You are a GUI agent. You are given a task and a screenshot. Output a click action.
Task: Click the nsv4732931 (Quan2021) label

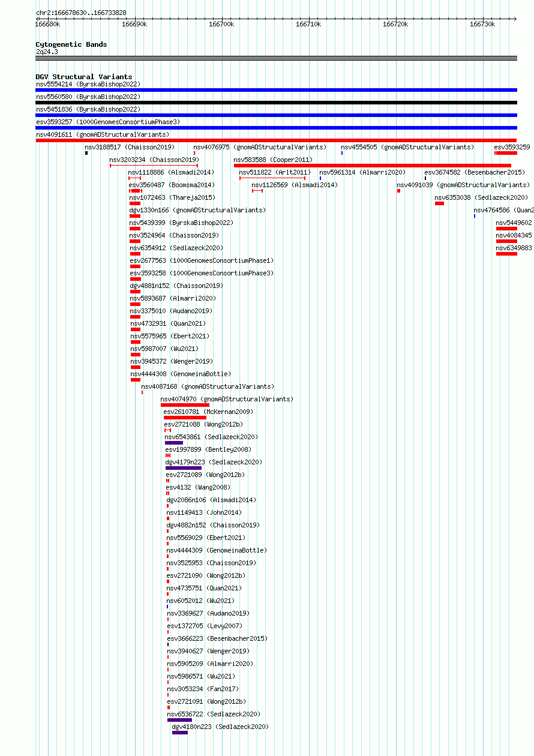tap(168, 323)
